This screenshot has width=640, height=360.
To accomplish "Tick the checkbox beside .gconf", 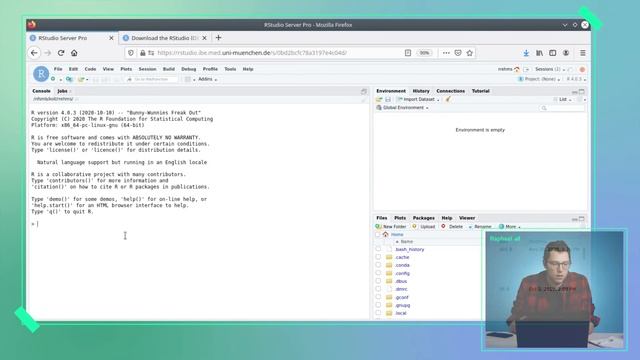I will point(378,297).
